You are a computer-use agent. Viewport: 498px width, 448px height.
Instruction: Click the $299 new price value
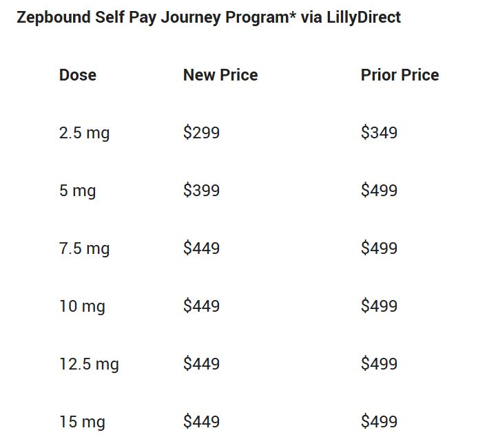(201, 133)
